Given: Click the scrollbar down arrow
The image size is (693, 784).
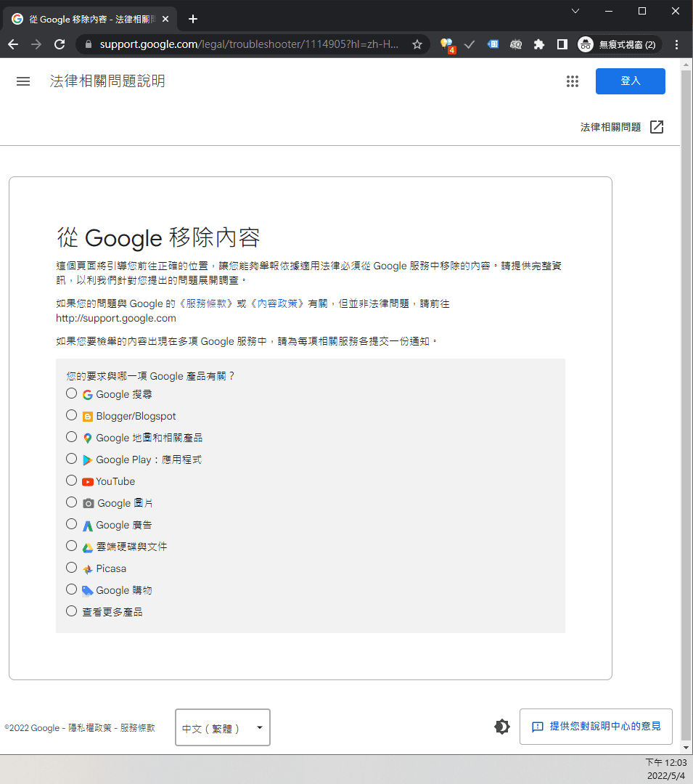Looking at the screenshot, I should coord(686,748).
